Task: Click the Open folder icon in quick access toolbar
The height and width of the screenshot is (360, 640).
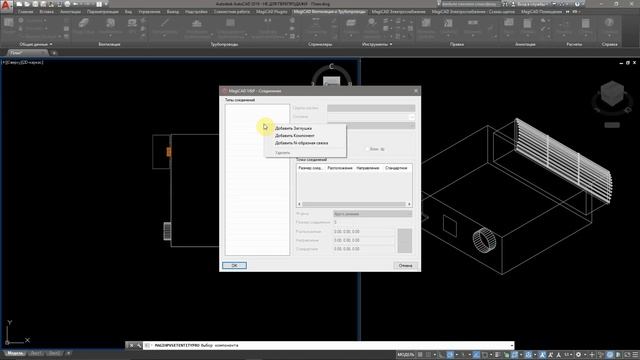Action: (27, 4)
